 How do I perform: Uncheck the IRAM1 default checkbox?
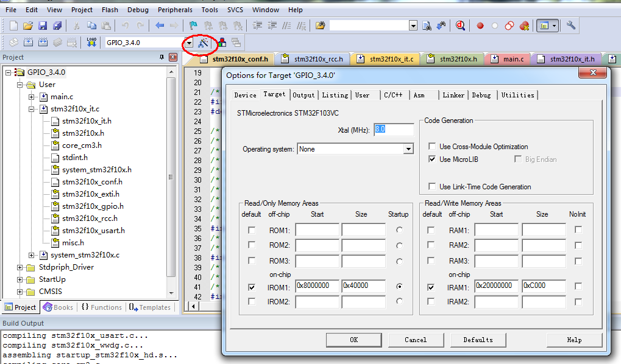431,287
